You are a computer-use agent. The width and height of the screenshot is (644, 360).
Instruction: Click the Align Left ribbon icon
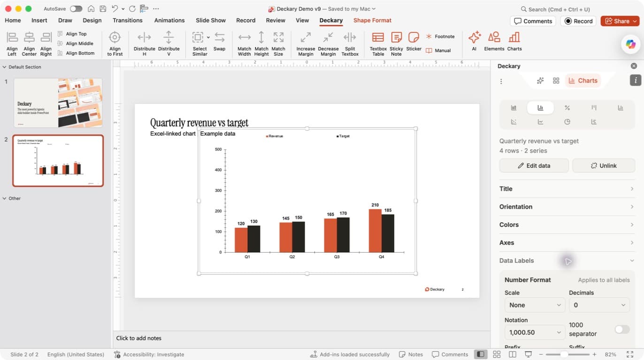[x=12, y=37]
